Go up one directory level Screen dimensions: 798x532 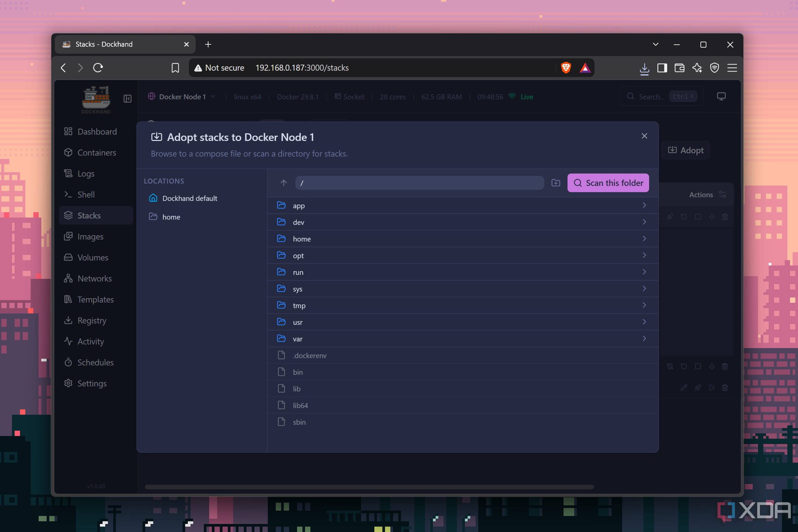click(284, 183)
